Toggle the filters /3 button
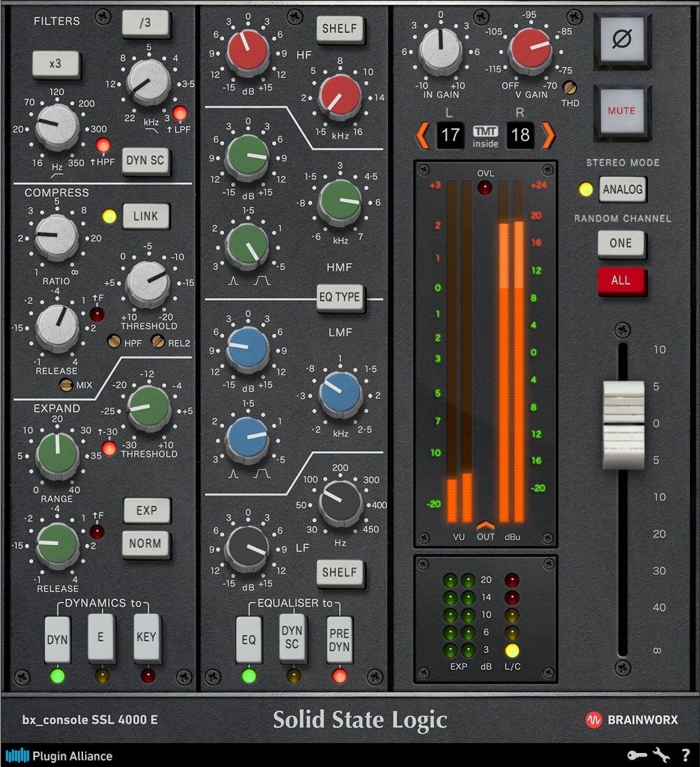 click(x=146, y=23)
